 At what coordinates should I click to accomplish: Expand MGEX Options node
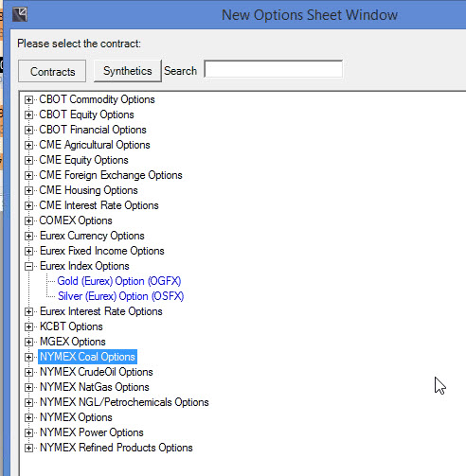(x=28, y=342)
